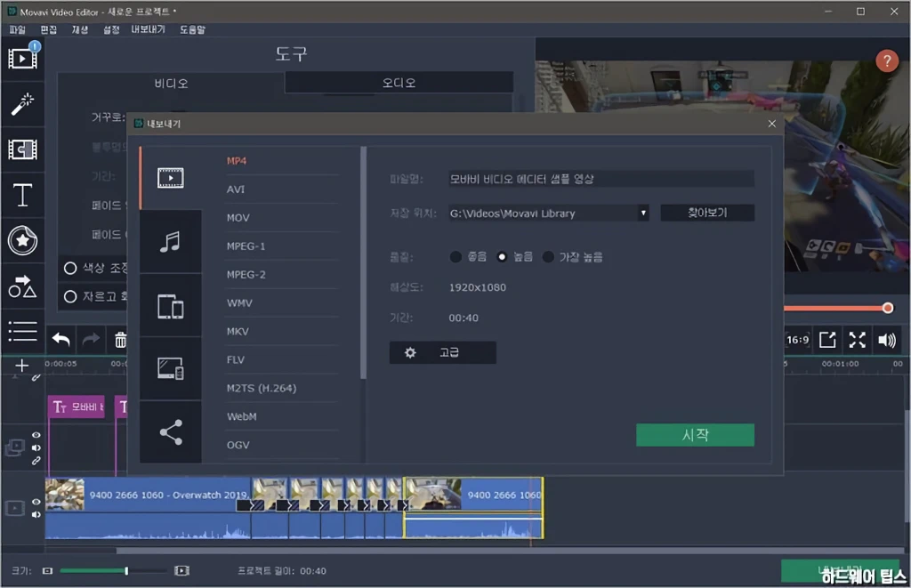Close the 내보내기 export dialog

(771, 124)
